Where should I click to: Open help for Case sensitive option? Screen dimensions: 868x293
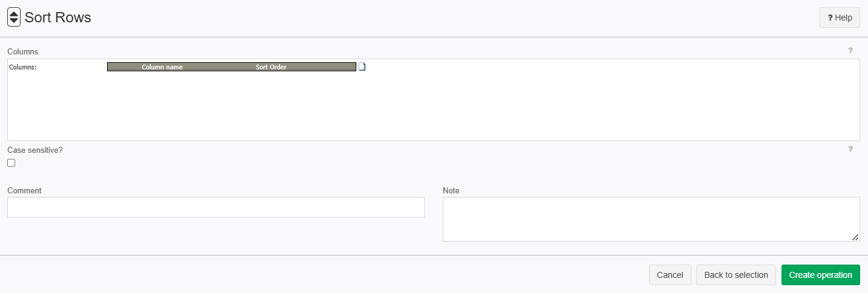coord(850,149)
